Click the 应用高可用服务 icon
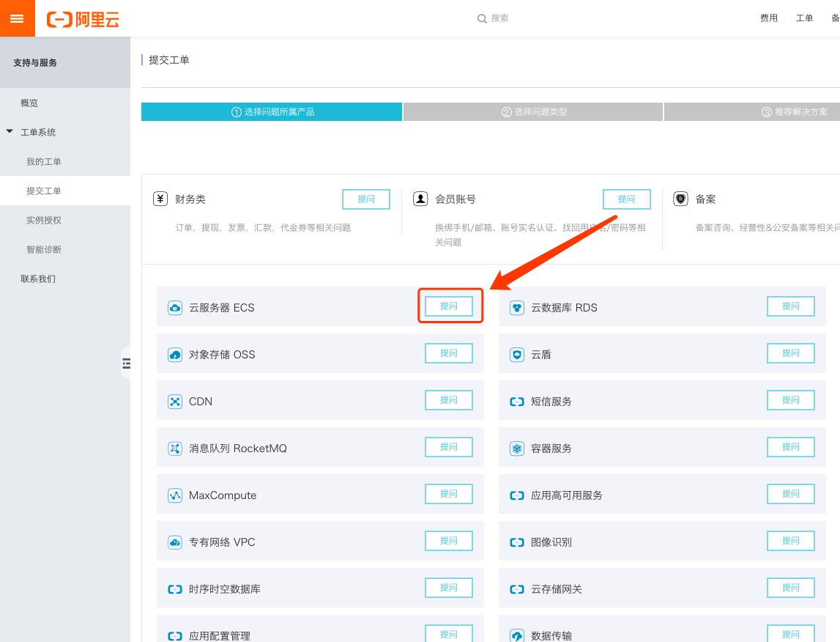 pos(516,495)
